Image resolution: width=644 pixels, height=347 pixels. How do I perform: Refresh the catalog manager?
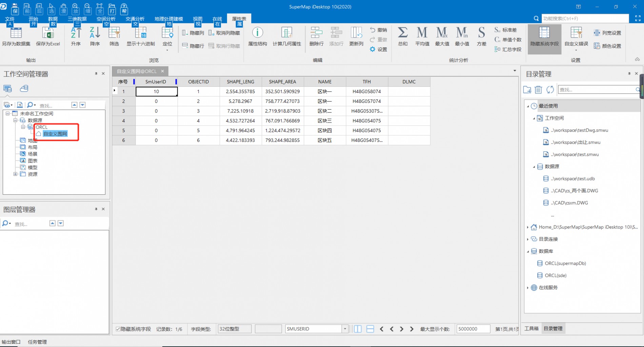[550, 89]
